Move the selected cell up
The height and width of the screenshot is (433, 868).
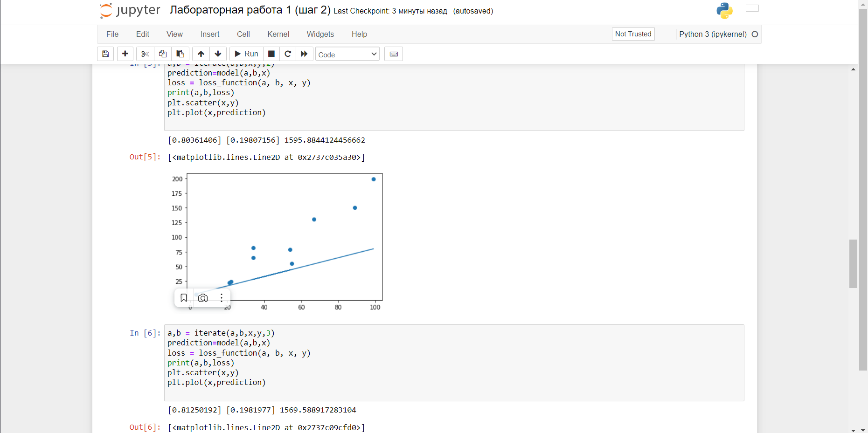(201, 54)
